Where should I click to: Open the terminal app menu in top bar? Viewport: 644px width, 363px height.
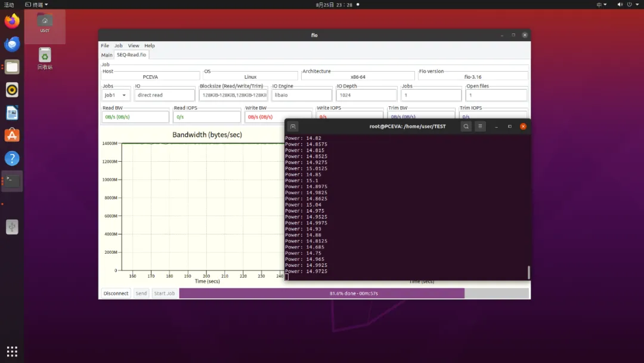36,5
